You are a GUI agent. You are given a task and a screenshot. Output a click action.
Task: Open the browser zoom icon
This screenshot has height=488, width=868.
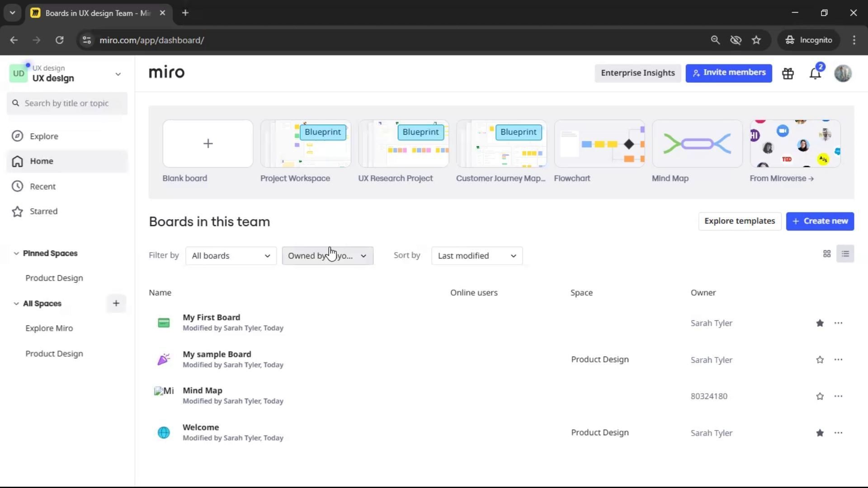pos(715,40)
